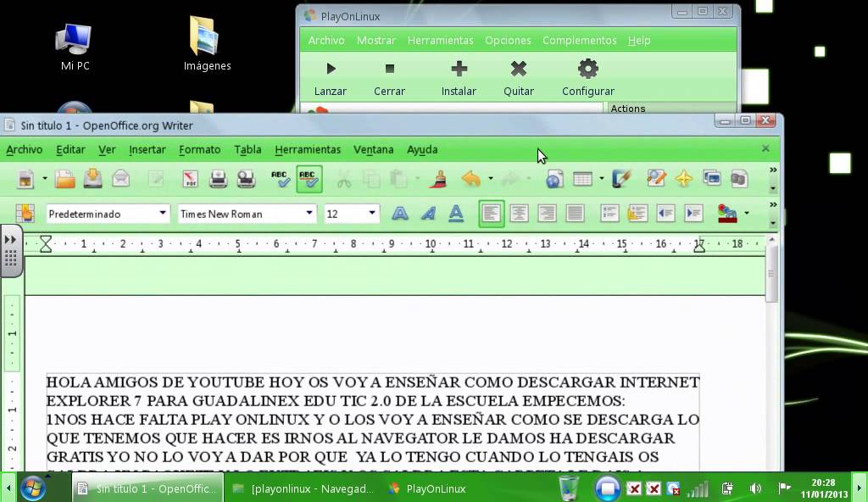Click the Undo arrow icon
868x502 pixels.
[x=471, y=179]
